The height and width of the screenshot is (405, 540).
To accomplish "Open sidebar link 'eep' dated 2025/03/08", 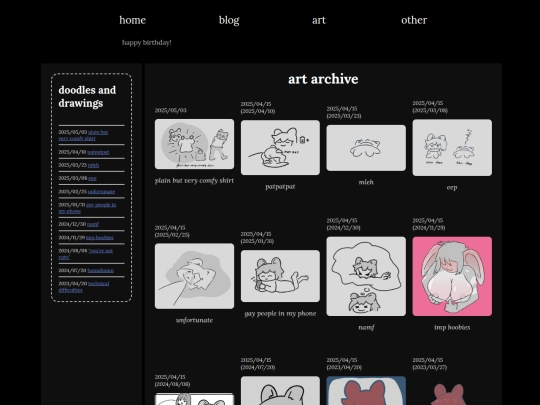I will 92,178.
